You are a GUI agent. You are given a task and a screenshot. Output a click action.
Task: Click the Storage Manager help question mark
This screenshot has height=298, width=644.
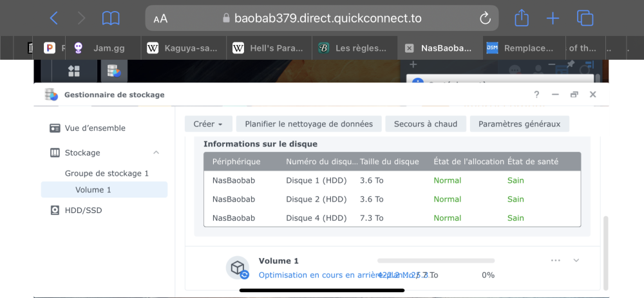[536, 95]
